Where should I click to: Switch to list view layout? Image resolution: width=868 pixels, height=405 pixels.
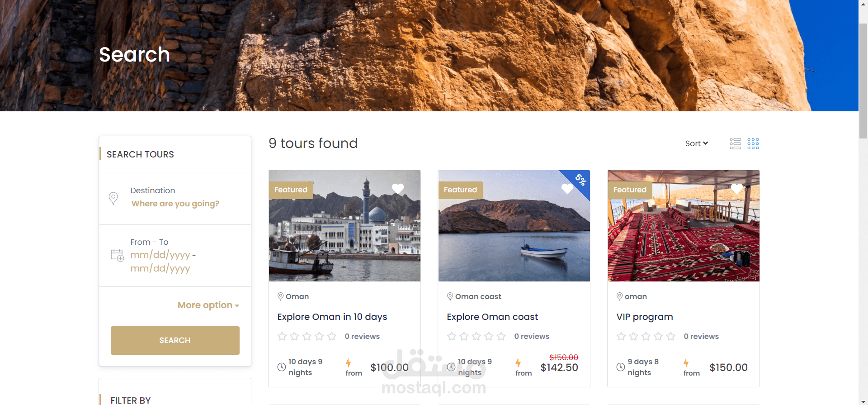(x=735, y=144)
